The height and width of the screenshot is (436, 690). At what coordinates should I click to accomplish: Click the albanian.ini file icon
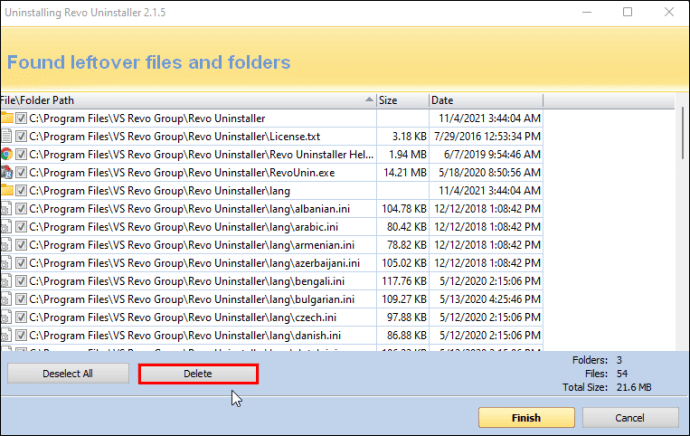click(6, 209)
